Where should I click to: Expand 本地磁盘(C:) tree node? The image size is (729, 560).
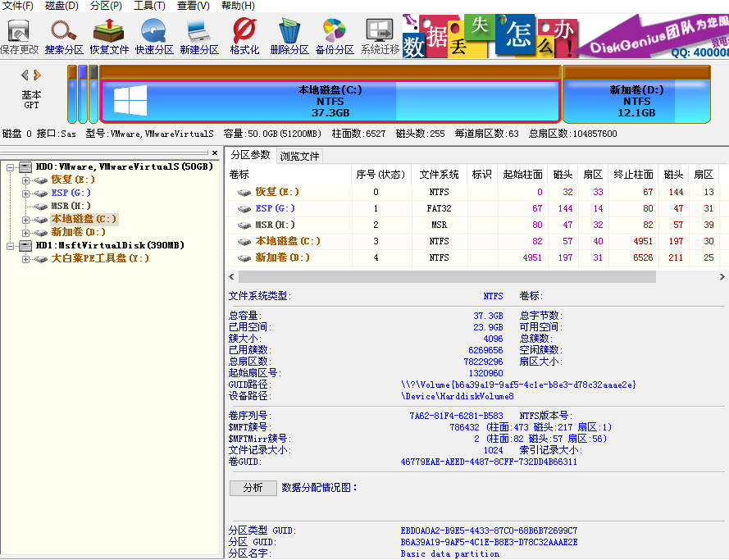click(x=26, y=220)
